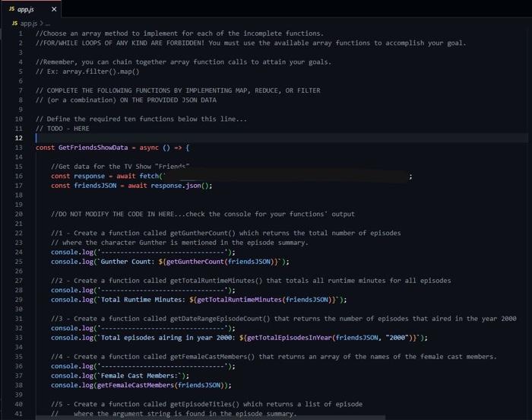Click 'fetch(' call on line 16

150,176
